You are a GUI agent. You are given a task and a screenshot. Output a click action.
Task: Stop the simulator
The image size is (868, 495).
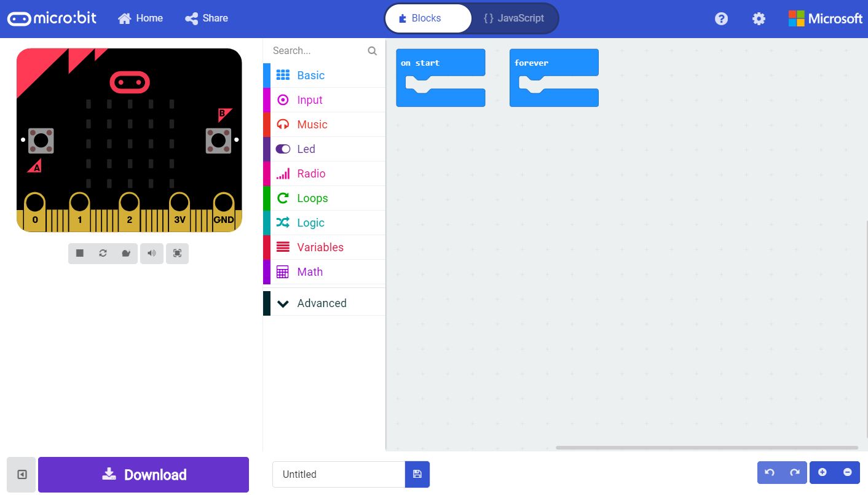pos(80,253)
